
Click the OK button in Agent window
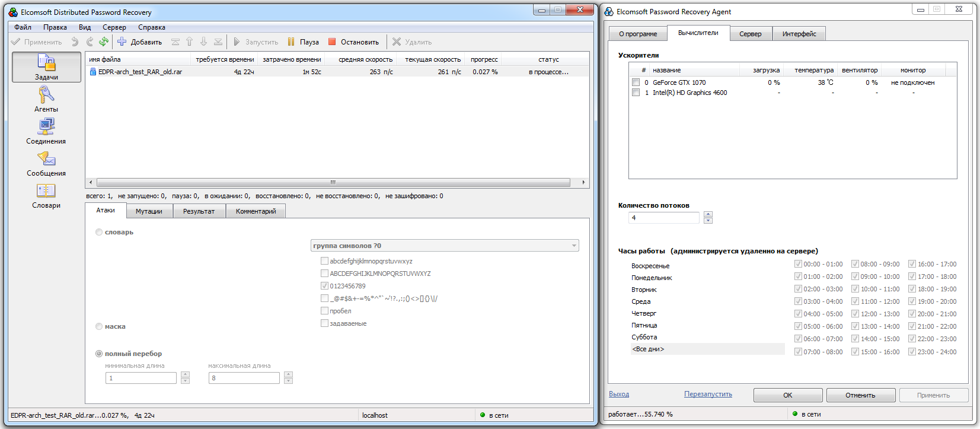[x=788, y=395]
